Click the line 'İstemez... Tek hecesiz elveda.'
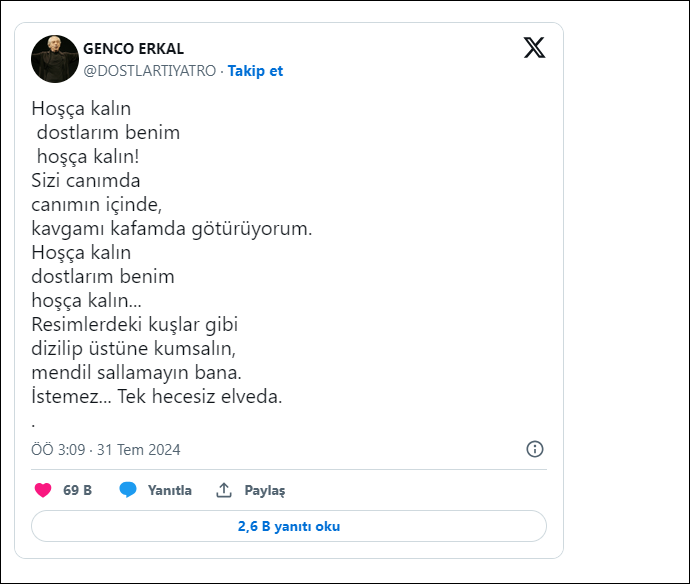 click(157, 396)
